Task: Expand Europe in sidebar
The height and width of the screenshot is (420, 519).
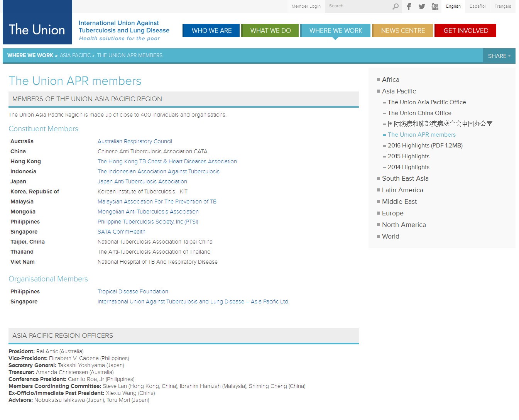Action: point(392,213)
